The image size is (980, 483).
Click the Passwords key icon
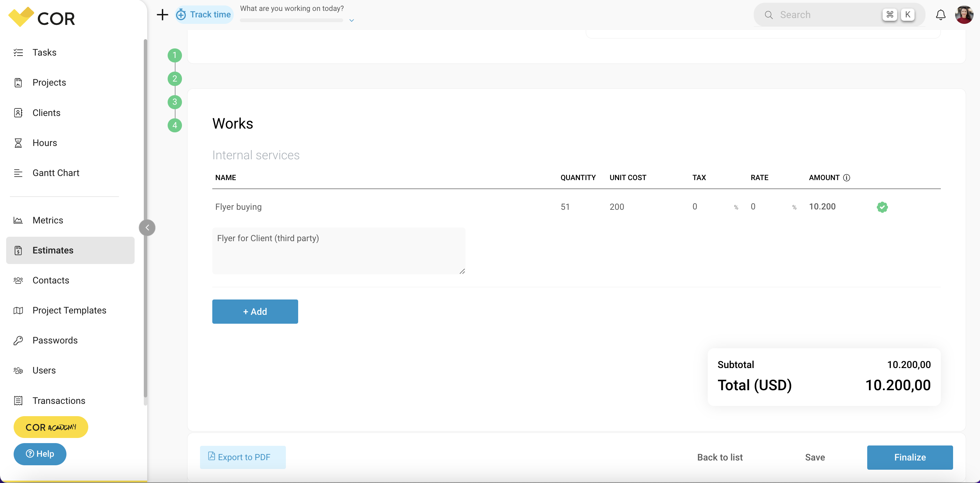(18, 340)
